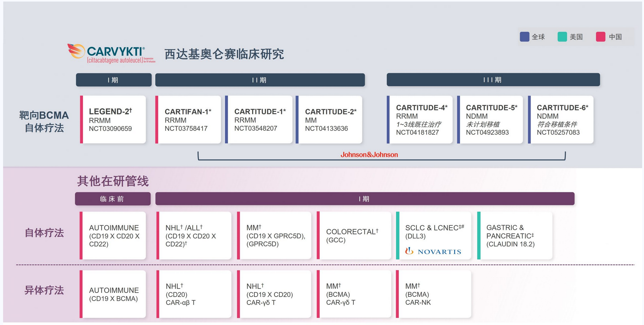Open the LEGEND-2 trial card
The height and width of the screenshot is (325, 644).
pyautogui.click(x=113, y=120)
